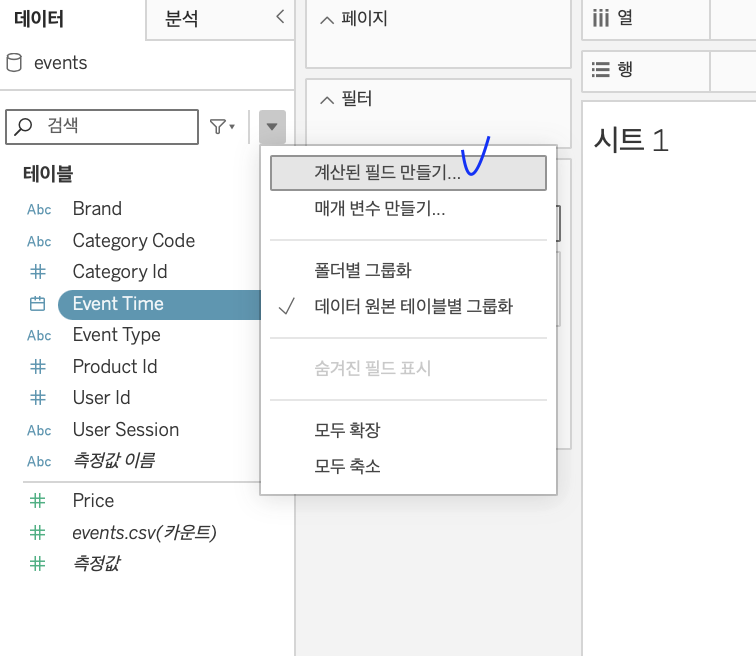Toggle 데이터 원본 테이블별 그룹화 checked option
Image resolution: width=756 pixels, height=656 pixels.
click(408, 307)
